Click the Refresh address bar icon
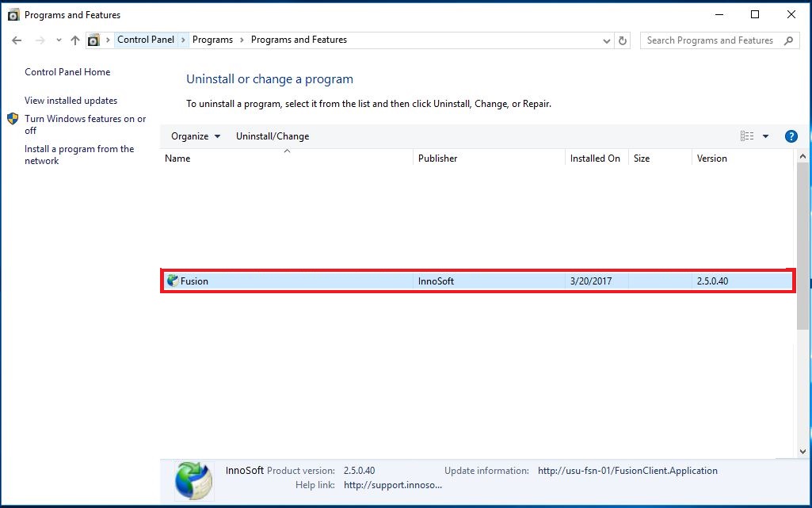812x508 pixels. 623,40
